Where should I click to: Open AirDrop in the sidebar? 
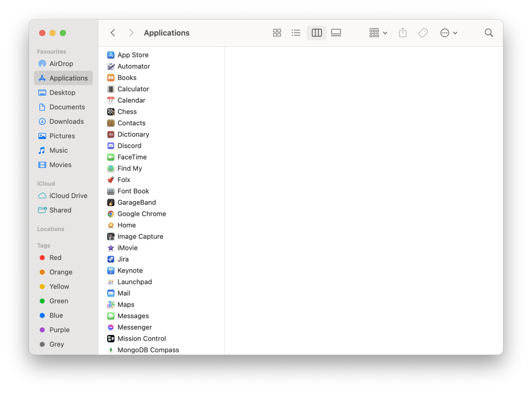63,64
